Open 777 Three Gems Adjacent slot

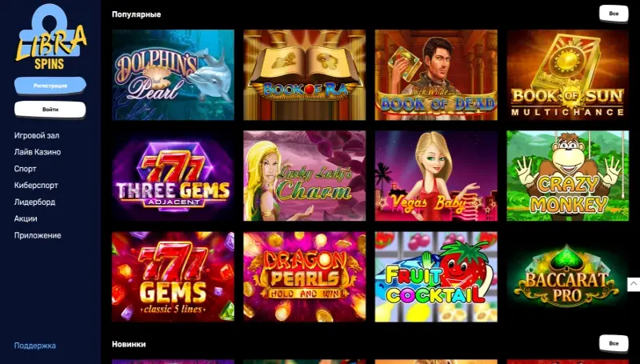point(173,176)
